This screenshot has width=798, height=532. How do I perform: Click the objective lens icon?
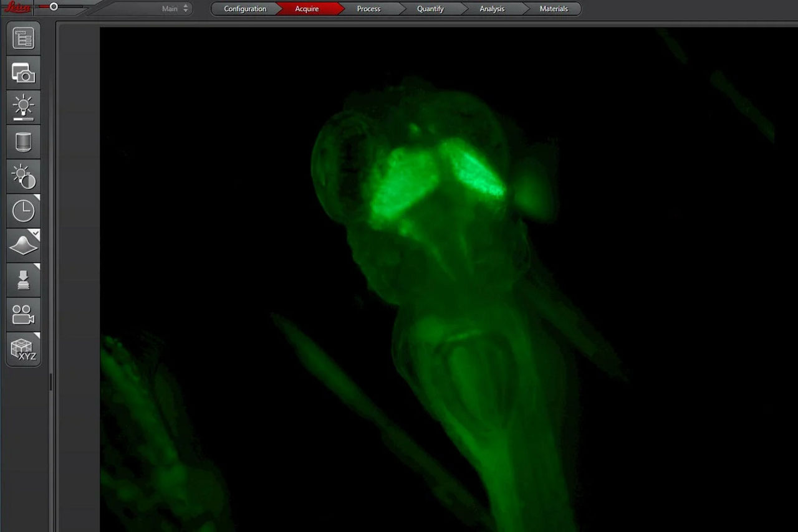(23, 141)
